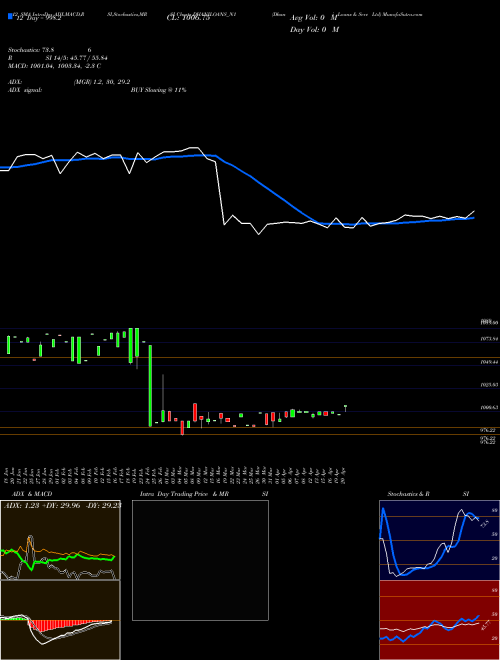The width and height of the screenshot is (500, 660).
Task: Click the 'Avg Vol: 0 M' text
Action: [314, 19]
